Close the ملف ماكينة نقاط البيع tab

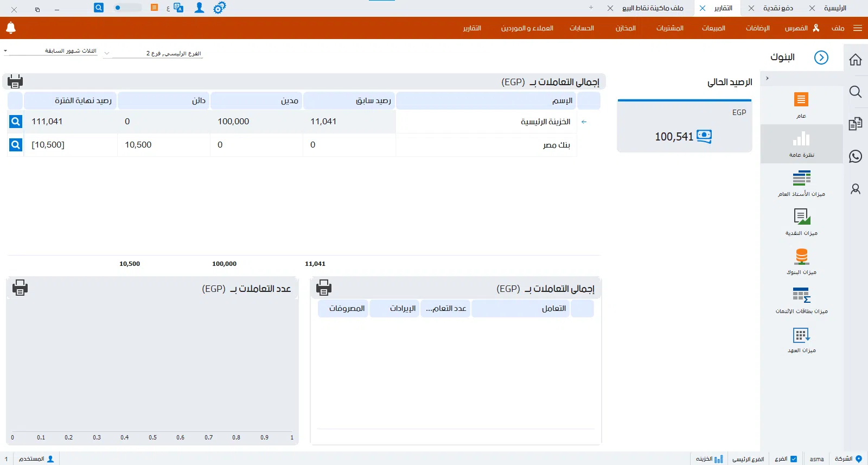pos(610,8)
